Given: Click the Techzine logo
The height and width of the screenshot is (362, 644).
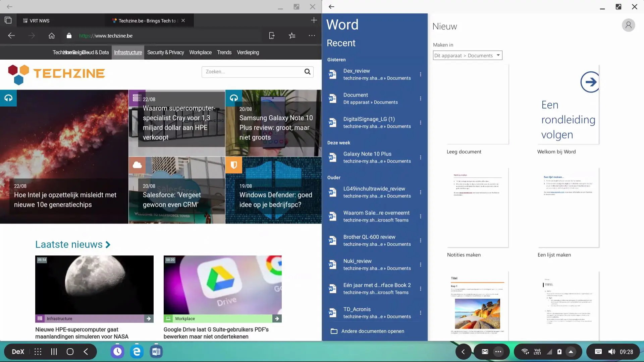Looking at the screenshot, I should 56,74.
